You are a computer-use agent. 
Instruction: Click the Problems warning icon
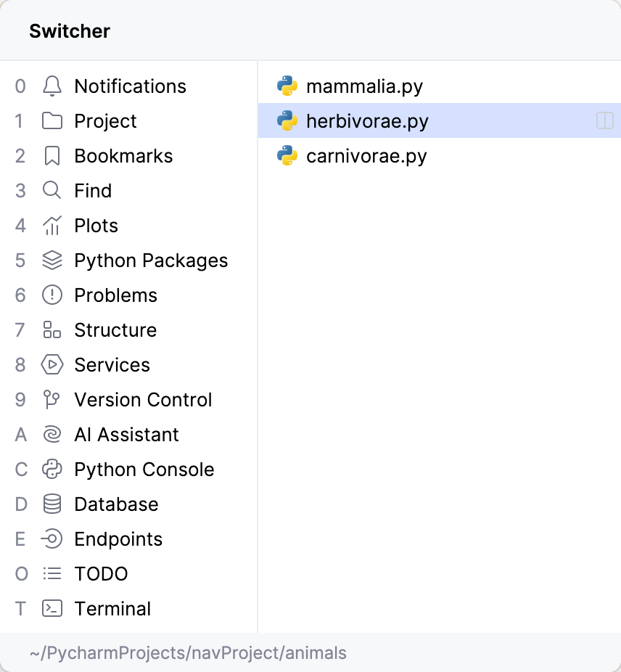[52, 295]
